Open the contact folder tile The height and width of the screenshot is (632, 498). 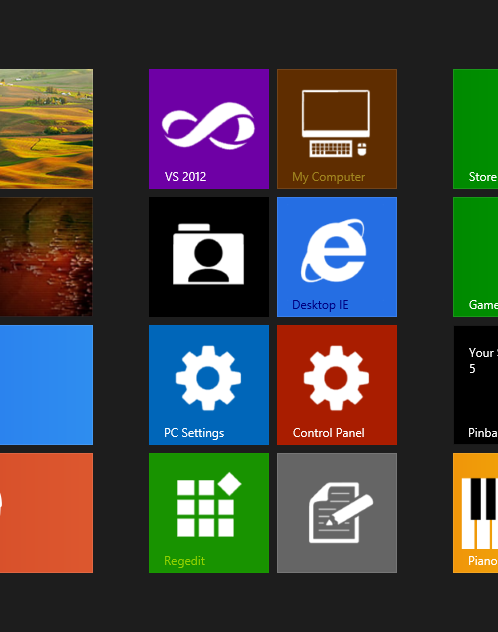(x=209, y=257)
